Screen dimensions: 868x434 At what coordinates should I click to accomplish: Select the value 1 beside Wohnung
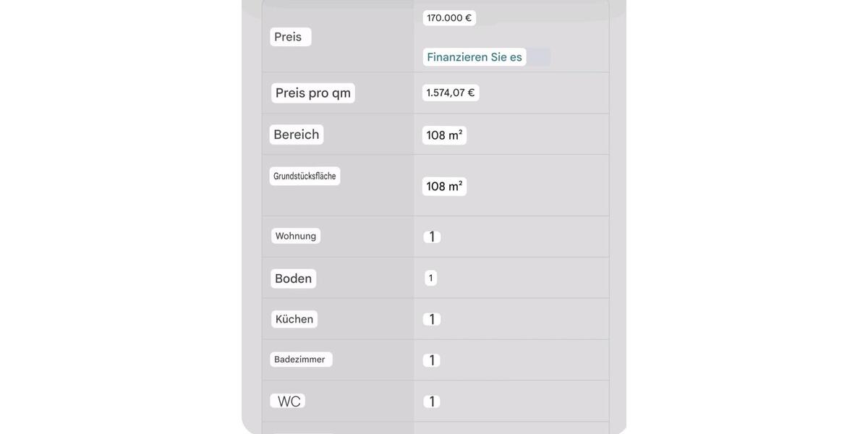[432, 237]
